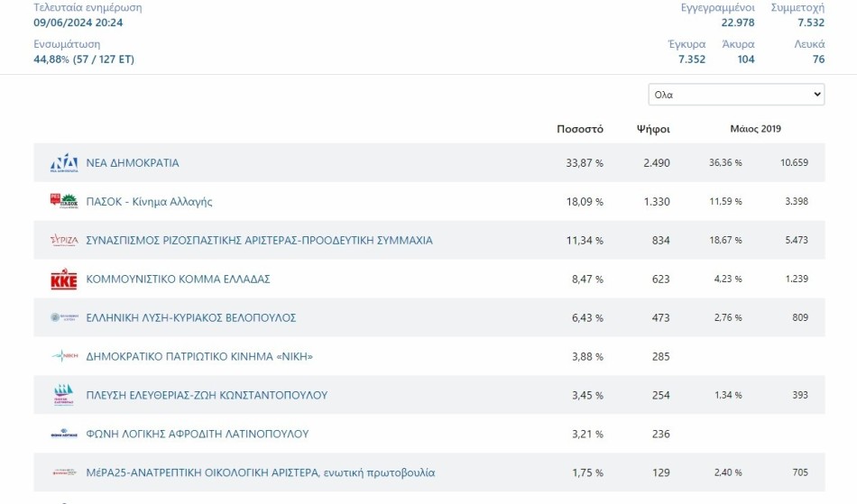Click the '6,43 %' percentage value
The width and height of the screenshot is (857, 504).
click(x=587, y=317)
